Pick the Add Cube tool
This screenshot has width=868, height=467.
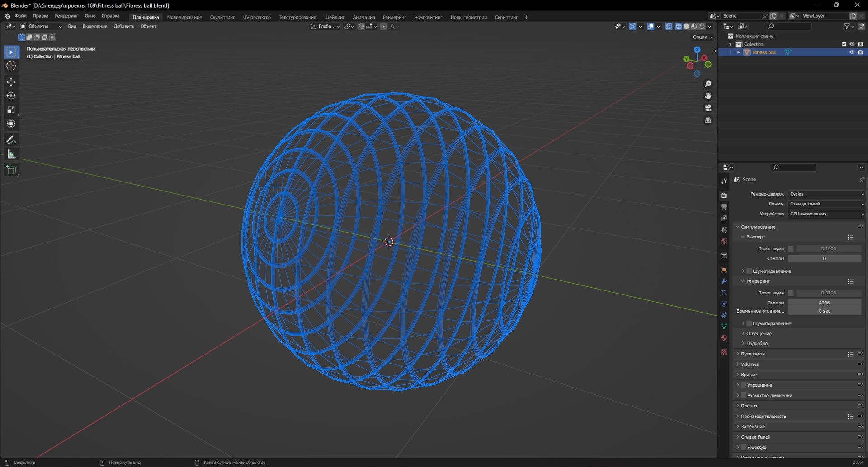[x=11, y=170]
